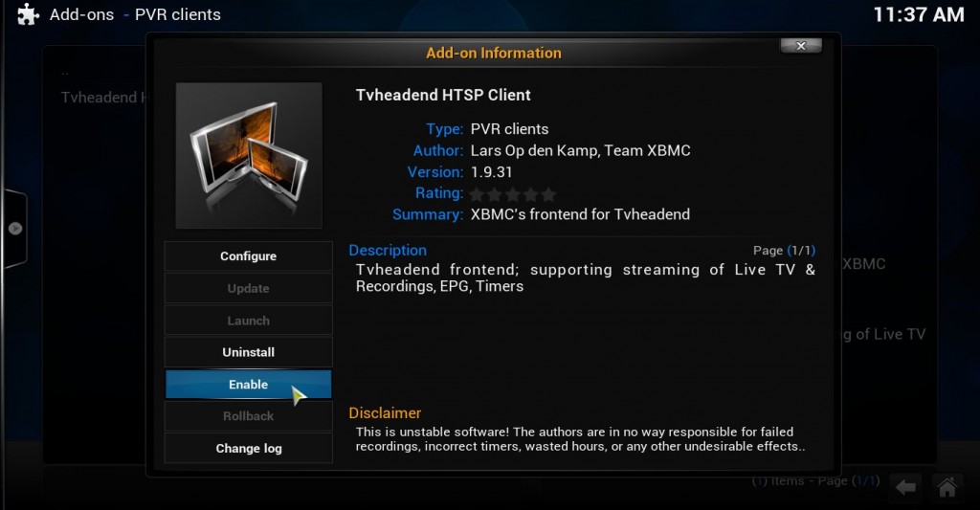Click the back arrow icon
The height and width of the screenshot is (510, 980).
point(905,486)
